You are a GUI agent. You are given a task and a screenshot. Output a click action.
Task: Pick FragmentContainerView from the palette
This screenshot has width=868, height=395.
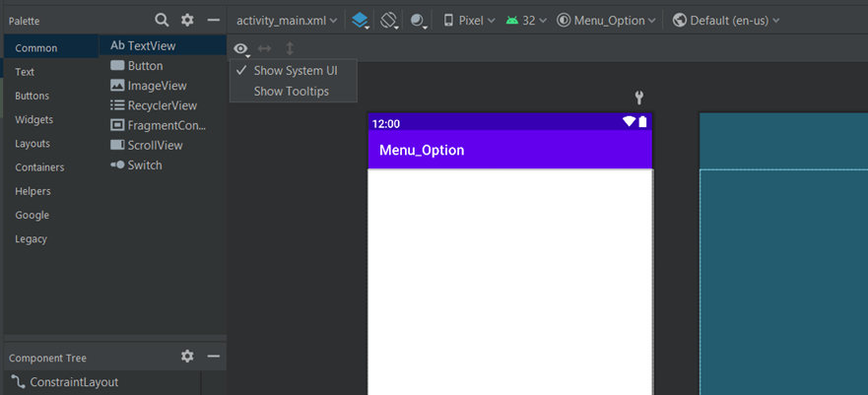click(164, 125)
